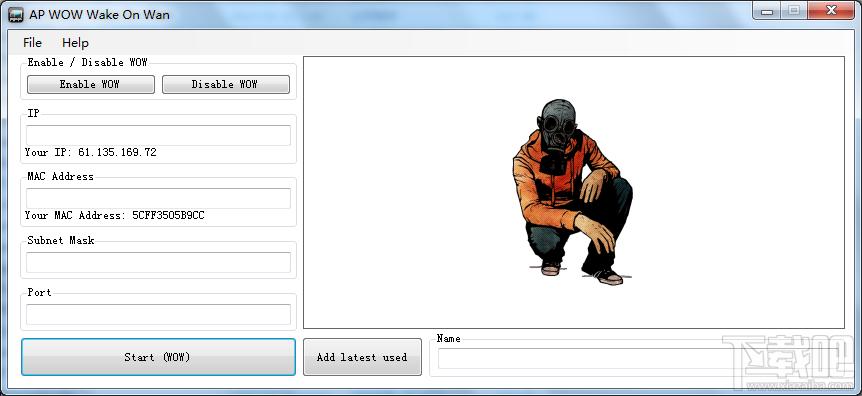Click the 'AP WOW Wake On Wan' window title

100,15
